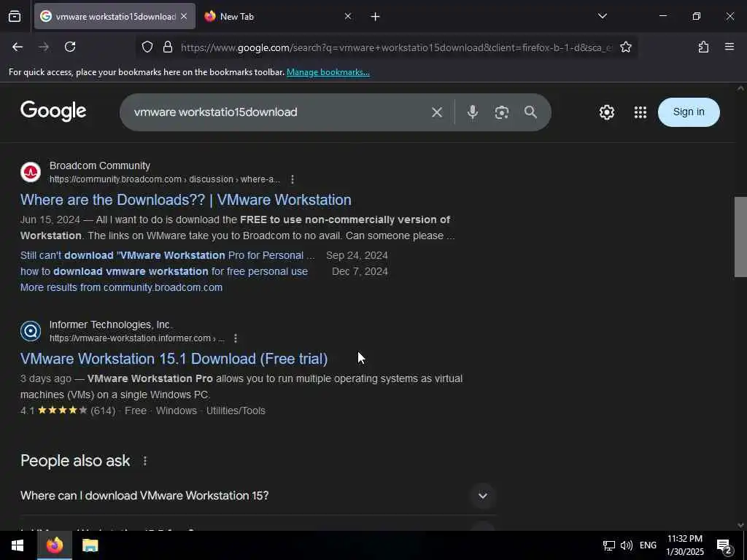
Task: Open more options for Broadcom result
Action: click(x=292, y=179)
